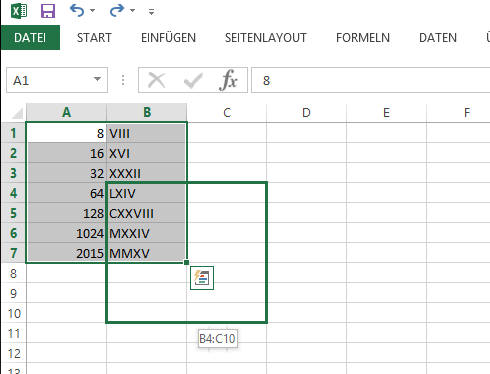Image resolution: width=490 pixels, height=374 pixels.
Task: Click the fill handle of the selection
Action: point(186,262)
